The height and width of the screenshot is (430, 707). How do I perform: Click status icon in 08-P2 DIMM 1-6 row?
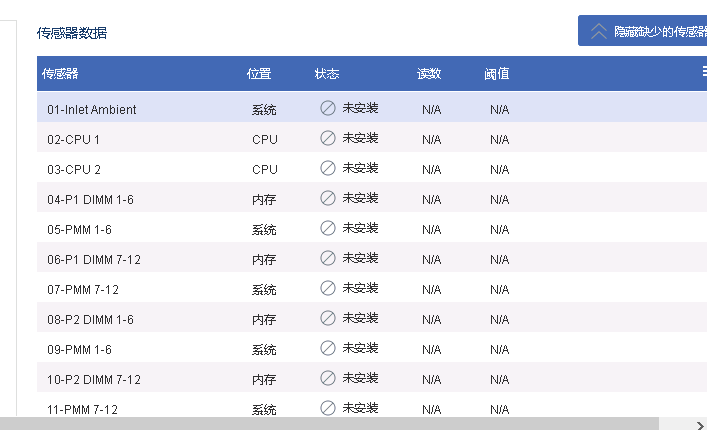(327, 318)
